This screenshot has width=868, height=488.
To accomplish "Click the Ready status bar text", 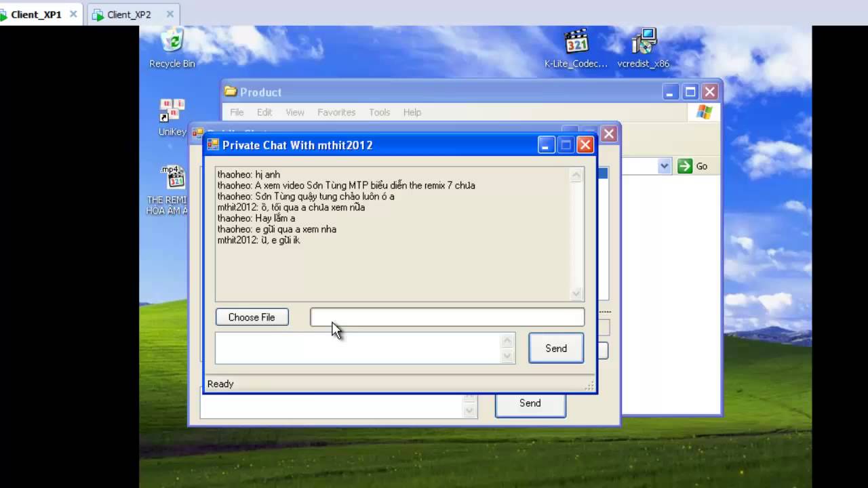I will click(220, 384).
